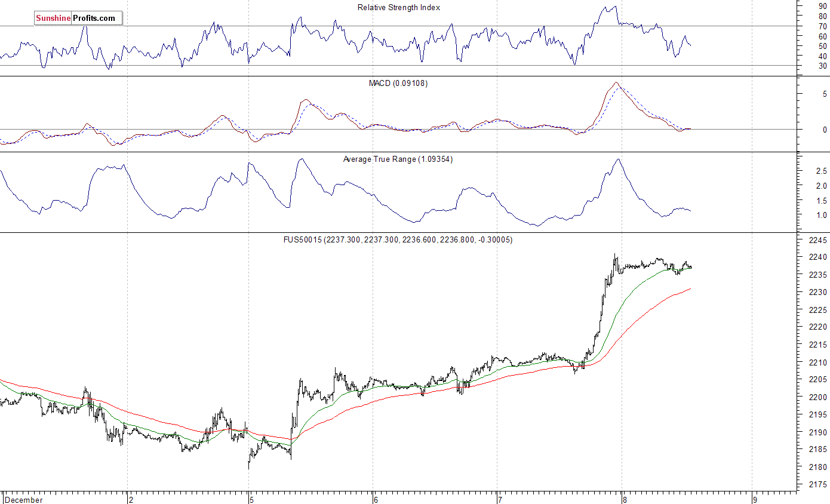Click the 2210 price axis label

[x=818, y=362]
